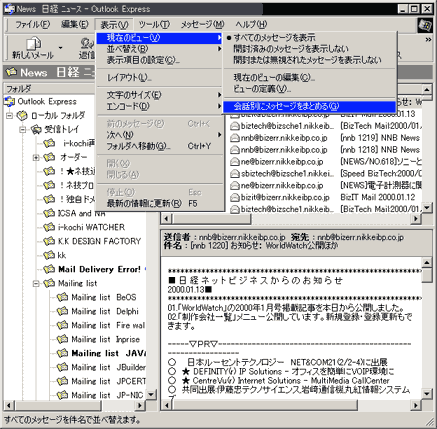
Task: Click envelope icon for ne@bizerr.nikkeibp.co.jp NEWS/NO.618 message
Action: point(235,162)
